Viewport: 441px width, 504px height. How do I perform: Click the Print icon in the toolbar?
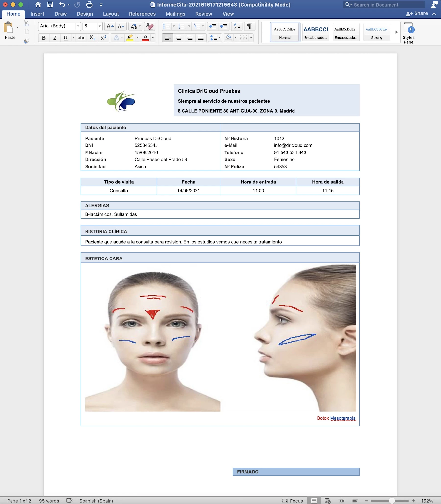tap(89, 5)
